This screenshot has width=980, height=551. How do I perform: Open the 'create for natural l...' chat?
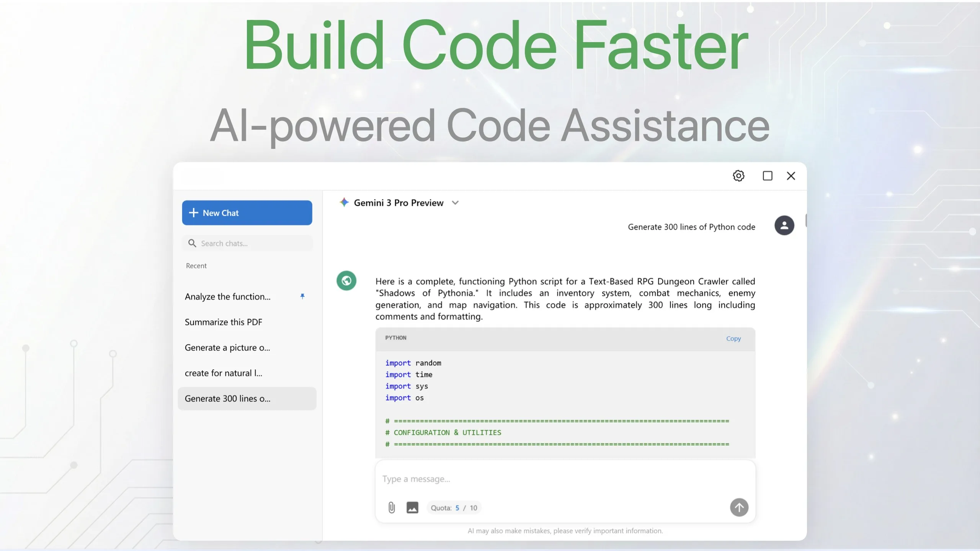tap(247, 373)
